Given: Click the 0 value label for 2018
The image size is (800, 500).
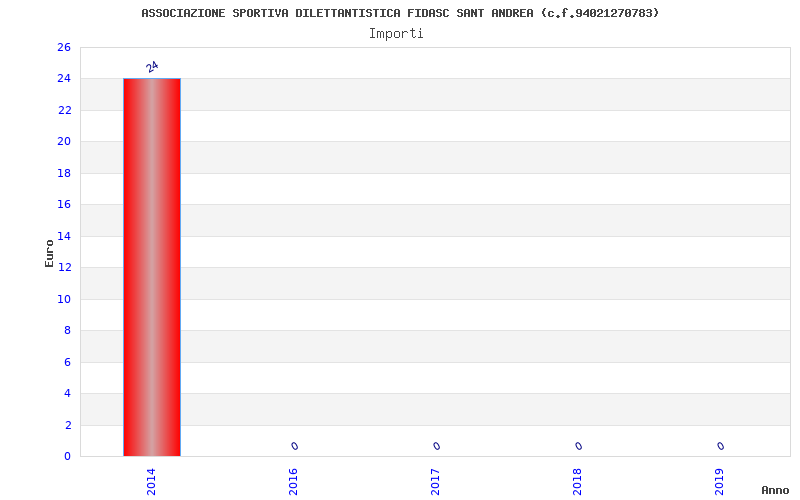Looking at the screenshot, I should 578,446.
